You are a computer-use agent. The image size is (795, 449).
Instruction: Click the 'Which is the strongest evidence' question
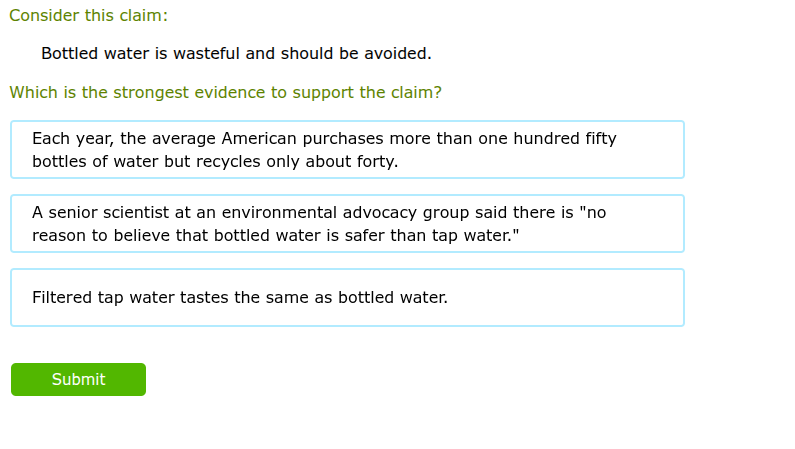[225, 93]
